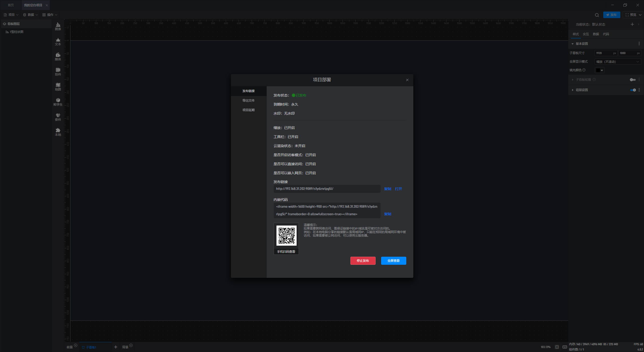
Task: Switch to the 交互 properties tab
Action: point(586,34)
